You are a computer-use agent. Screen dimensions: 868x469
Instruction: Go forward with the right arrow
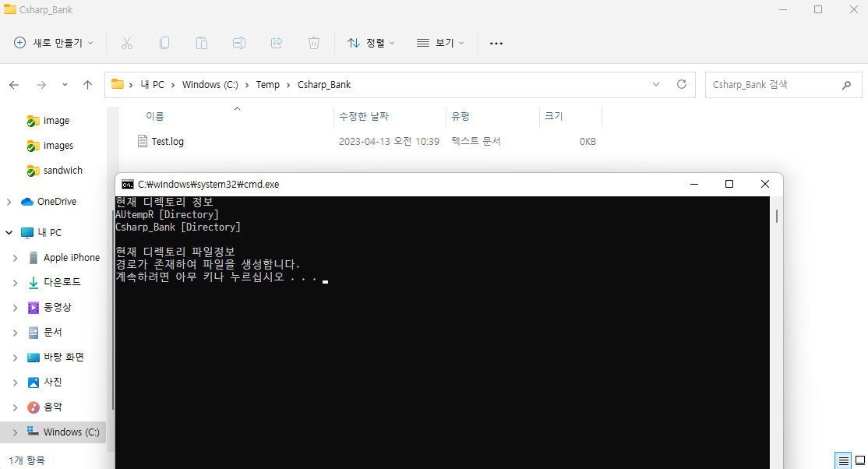click(x=41, y=85)
